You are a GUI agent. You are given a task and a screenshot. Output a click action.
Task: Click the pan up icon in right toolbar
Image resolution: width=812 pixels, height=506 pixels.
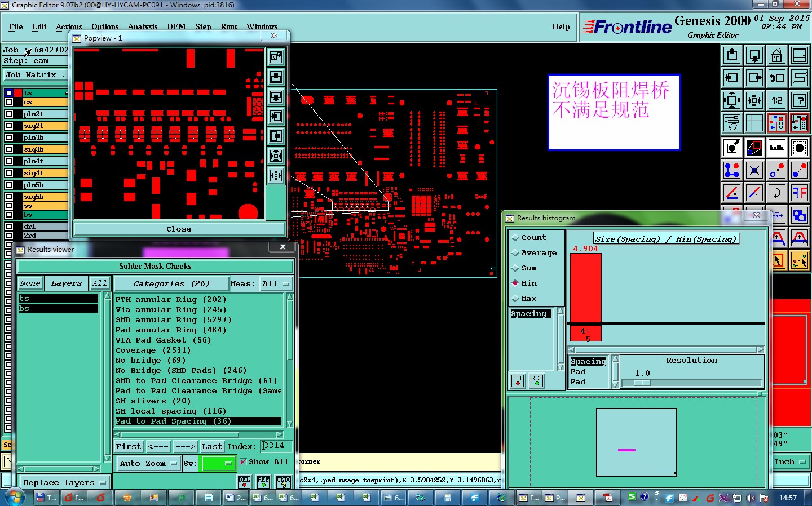tap(732, 55)
